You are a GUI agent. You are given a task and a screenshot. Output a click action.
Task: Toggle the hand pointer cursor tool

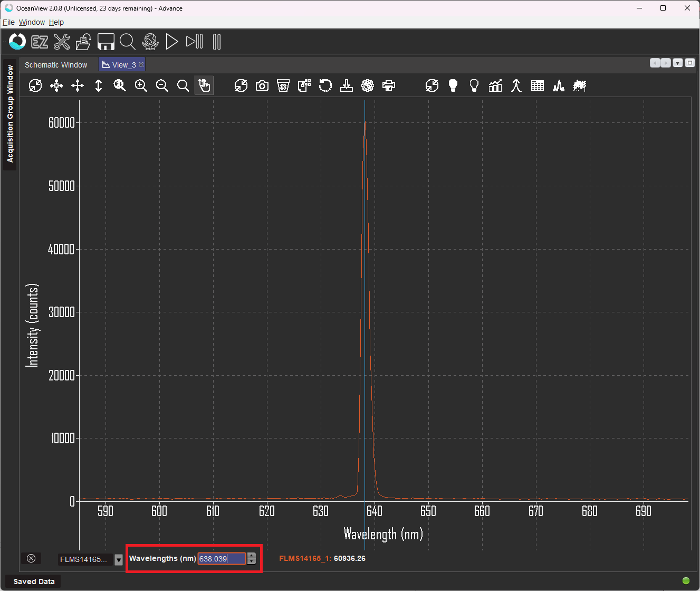[204, 85]
